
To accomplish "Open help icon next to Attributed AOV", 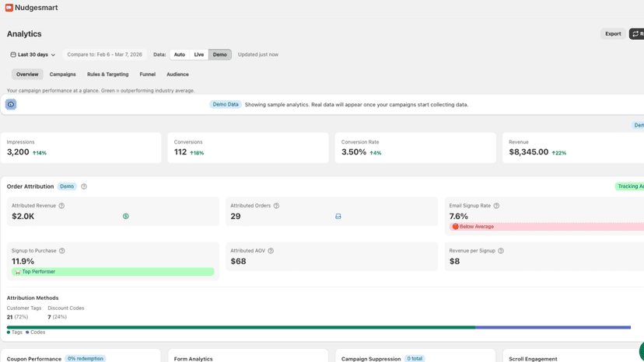I will (271, 251).
